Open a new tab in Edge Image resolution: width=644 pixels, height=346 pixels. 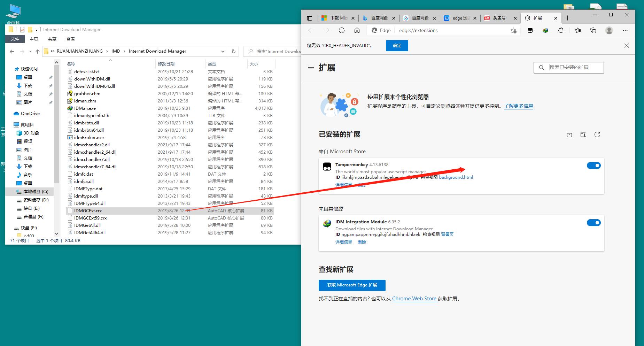[x=568, y=18]
